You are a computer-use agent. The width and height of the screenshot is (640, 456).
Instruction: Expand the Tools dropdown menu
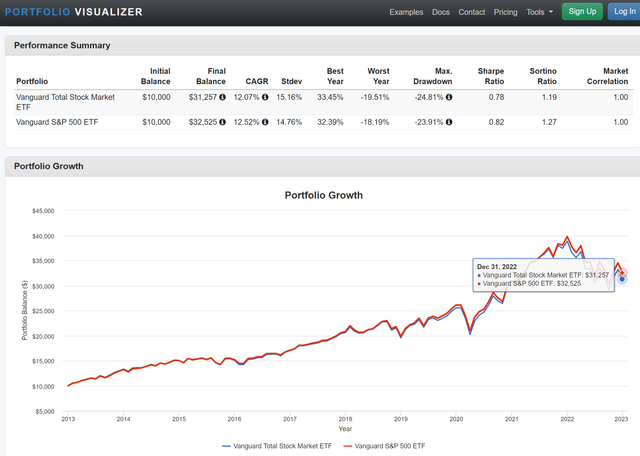[539, 12]
